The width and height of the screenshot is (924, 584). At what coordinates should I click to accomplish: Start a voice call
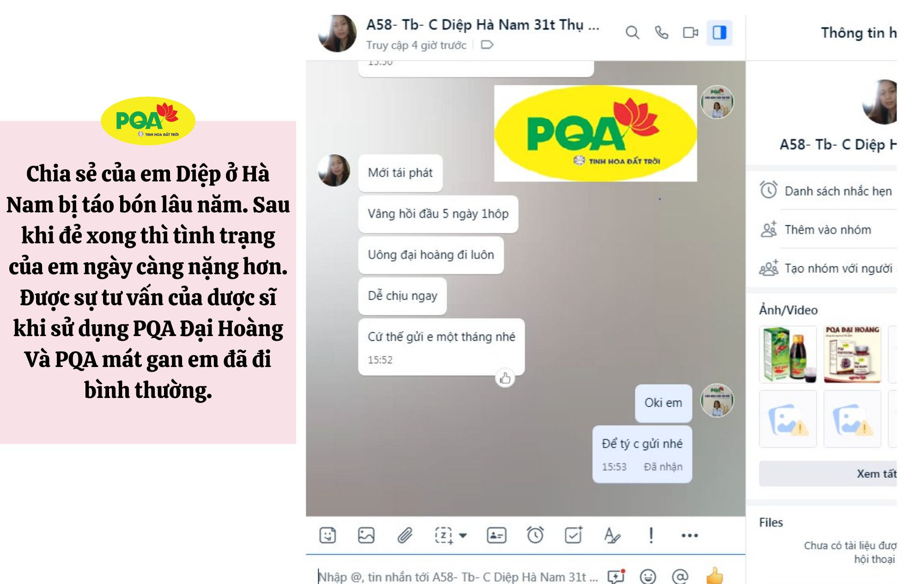click(x=662, y=33)
